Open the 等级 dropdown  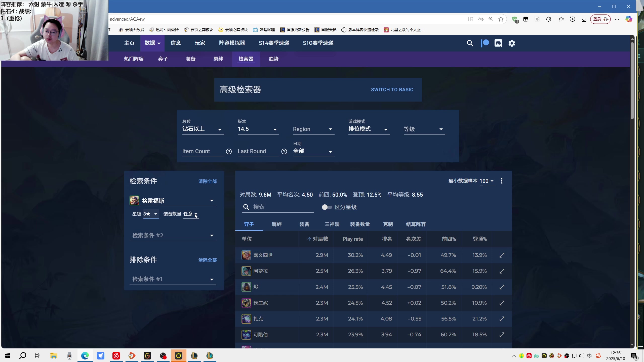pyautogui.click(x=424, y=129)
